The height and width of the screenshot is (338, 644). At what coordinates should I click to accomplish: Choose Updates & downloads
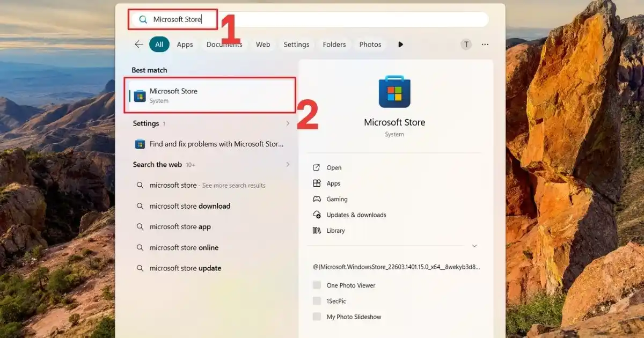(356, 215)
